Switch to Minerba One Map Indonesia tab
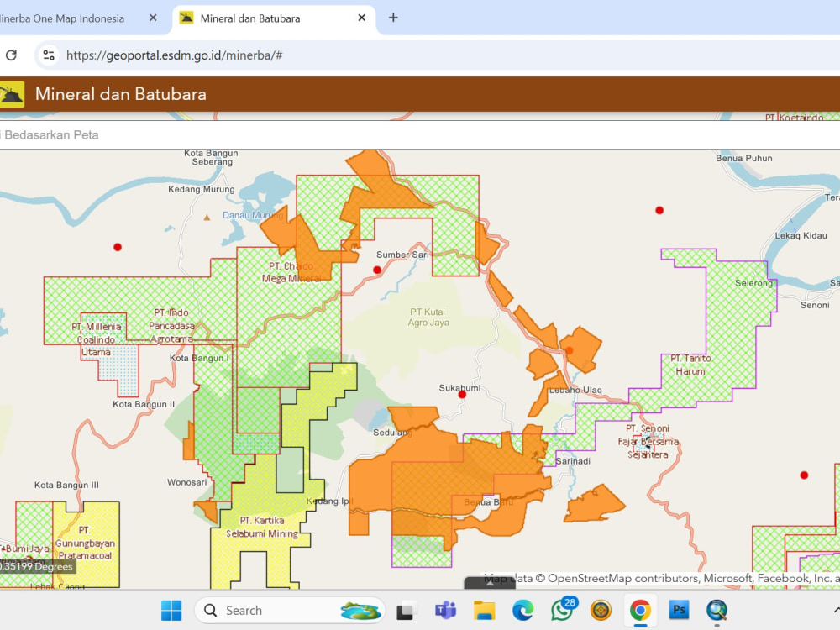The width and height of the screenshot is (840, 630). pos(61,18)
